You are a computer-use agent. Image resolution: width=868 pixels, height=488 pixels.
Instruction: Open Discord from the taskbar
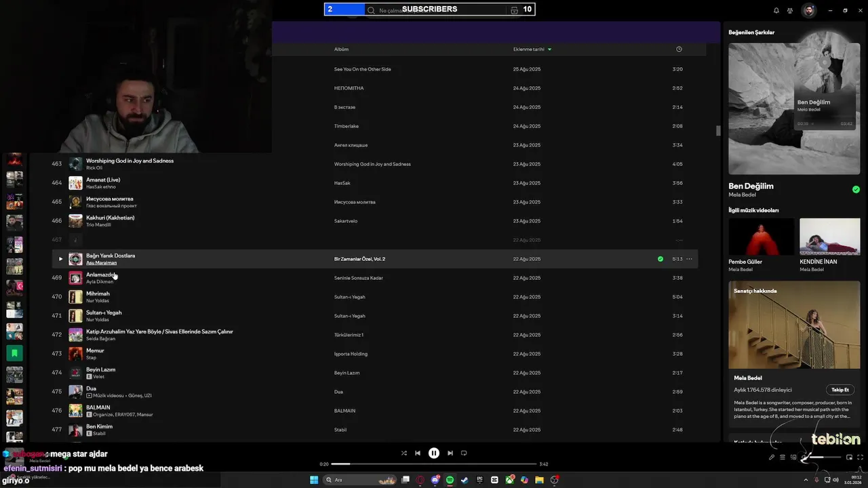tap(435, 480)
